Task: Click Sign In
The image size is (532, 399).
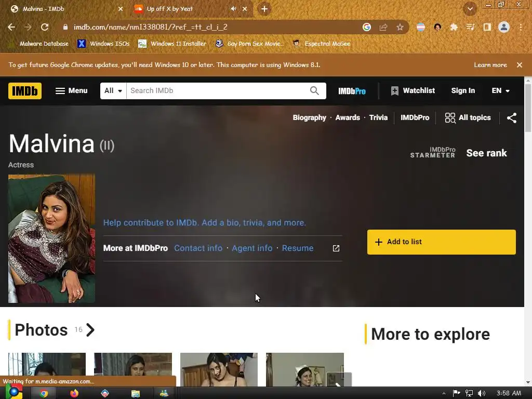Action: point(463,90)
